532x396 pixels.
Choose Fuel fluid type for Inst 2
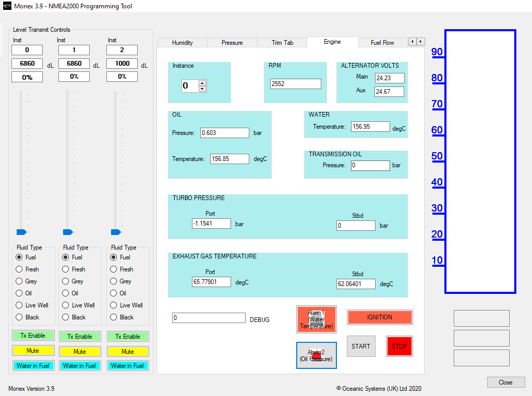coord(120,257)
